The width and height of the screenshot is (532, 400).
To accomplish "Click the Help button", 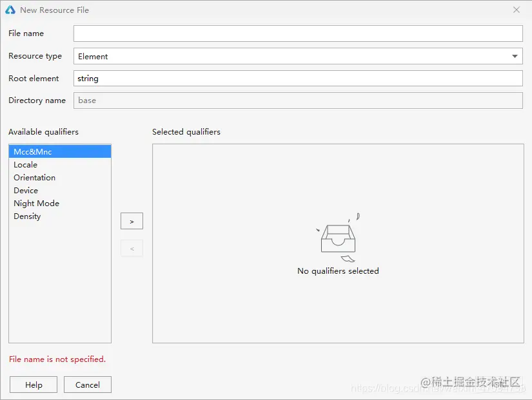I will click(x=34, y=385).
